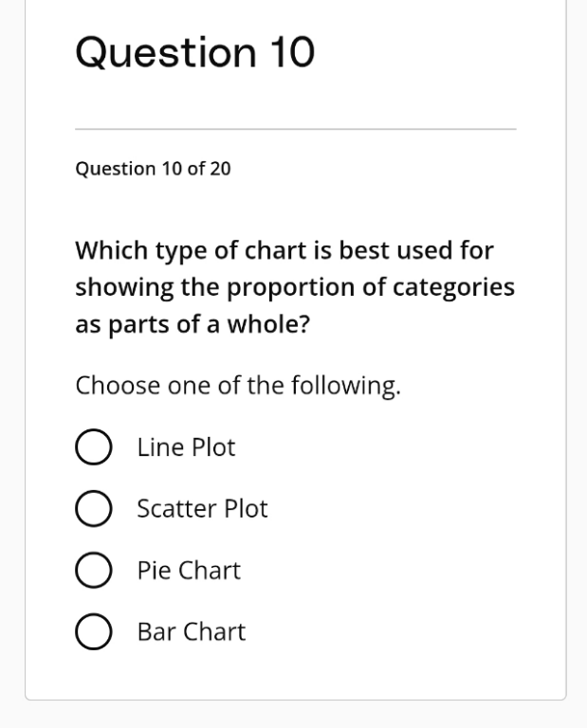Click the bold question prompt's first line
The width and height of the screenshot is (587, 728).
(284, 250)
